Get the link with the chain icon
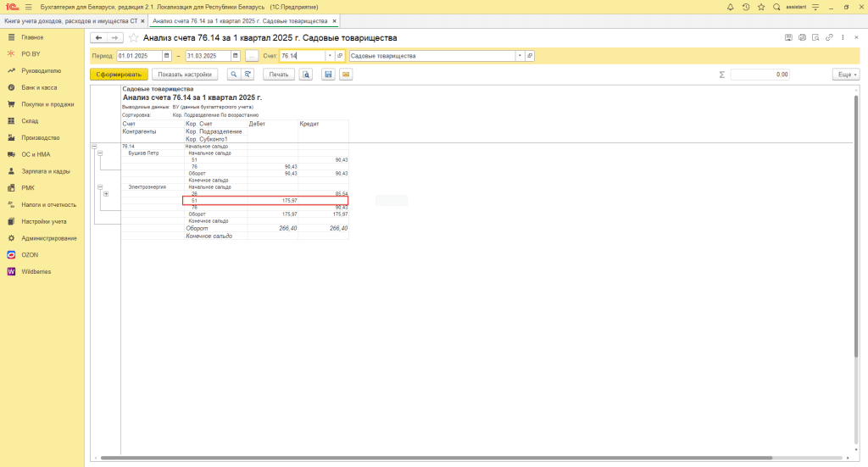Image resolution: width=868 pixels, height=467 pixels. point(829,37)
